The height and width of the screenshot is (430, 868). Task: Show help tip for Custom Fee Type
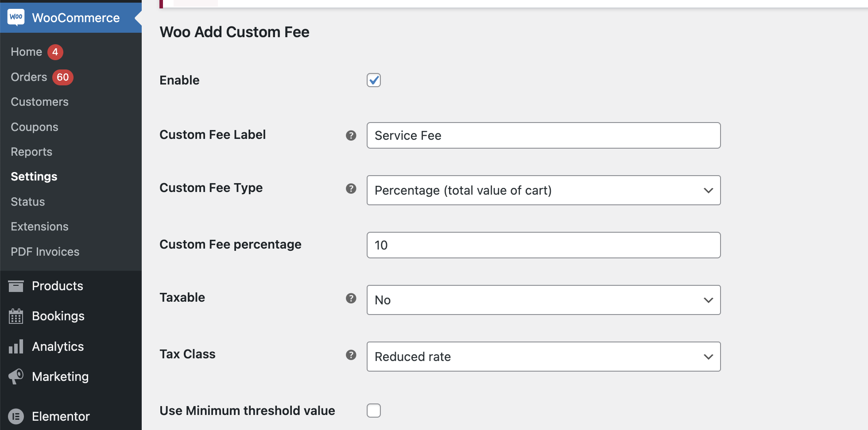(351, 188)
